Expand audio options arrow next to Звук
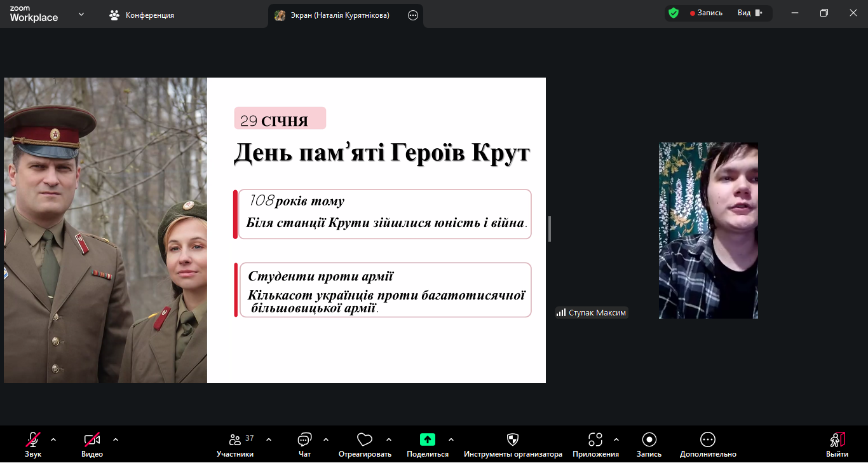868x463 pixels. point(53,439)
